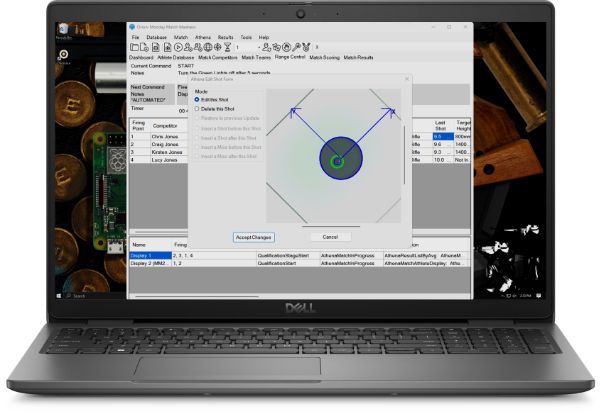This screenshot has width=600, height=420.
Task: Click the flame circle toolbar icon
Action: click(x=286, y=47)
